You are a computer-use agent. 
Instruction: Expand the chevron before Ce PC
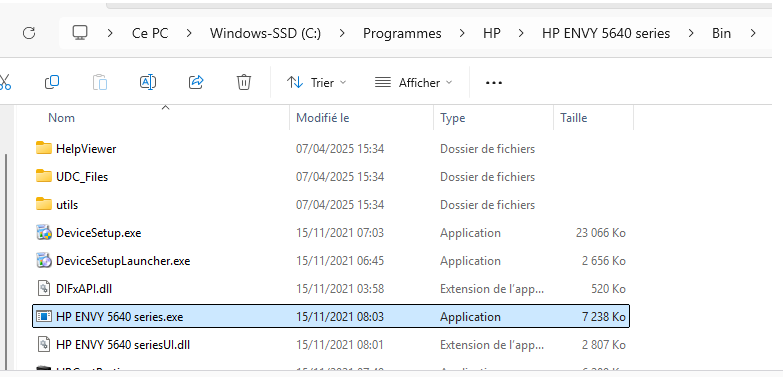110,33
